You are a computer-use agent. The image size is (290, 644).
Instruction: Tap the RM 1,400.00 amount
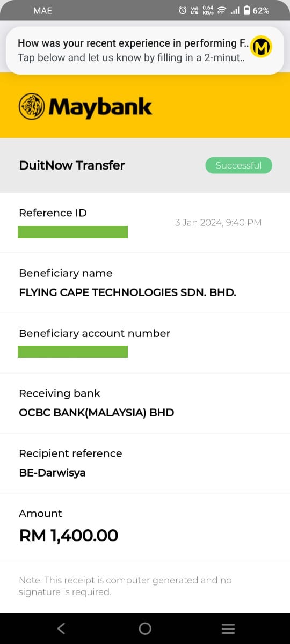pyautogui.click(x=69, y=536)
